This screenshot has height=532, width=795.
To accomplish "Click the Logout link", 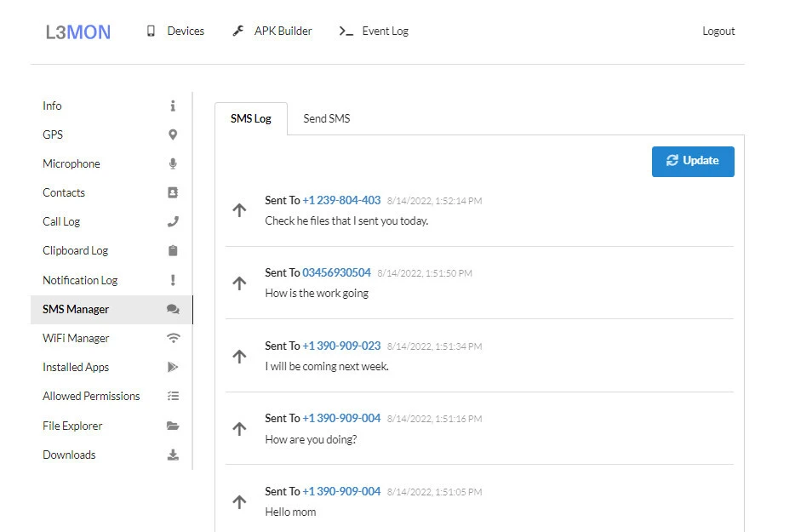I will tap(718, 31).
